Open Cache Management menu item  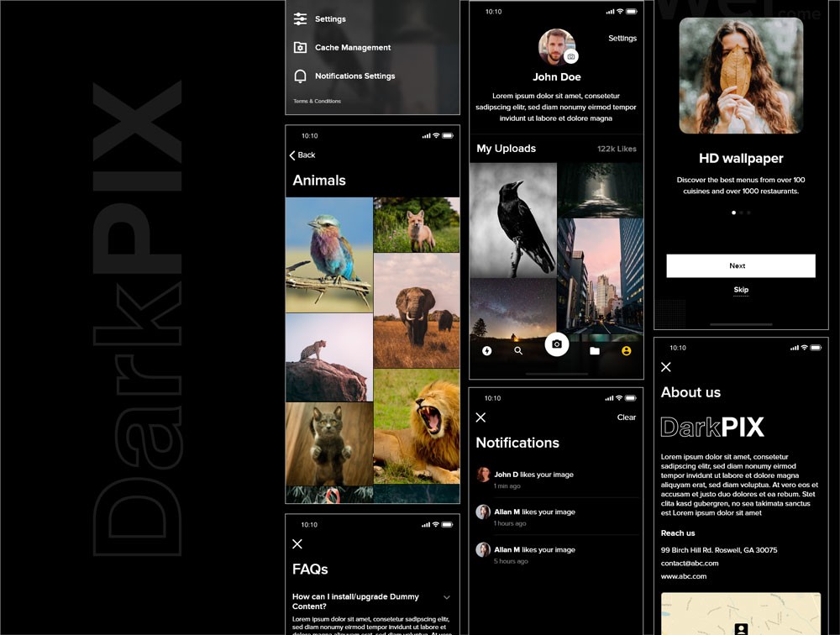(x=352, y=48)
